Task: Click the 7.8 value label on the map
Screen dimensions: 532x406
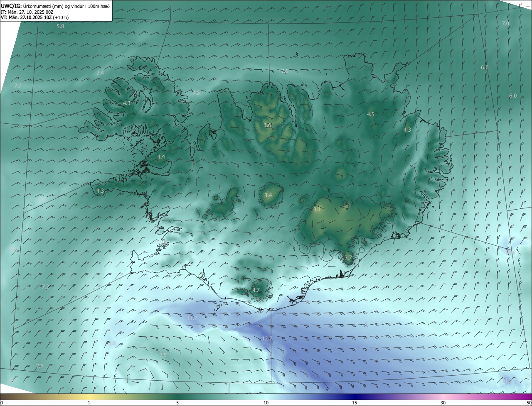Action: [x=196, y=93]
